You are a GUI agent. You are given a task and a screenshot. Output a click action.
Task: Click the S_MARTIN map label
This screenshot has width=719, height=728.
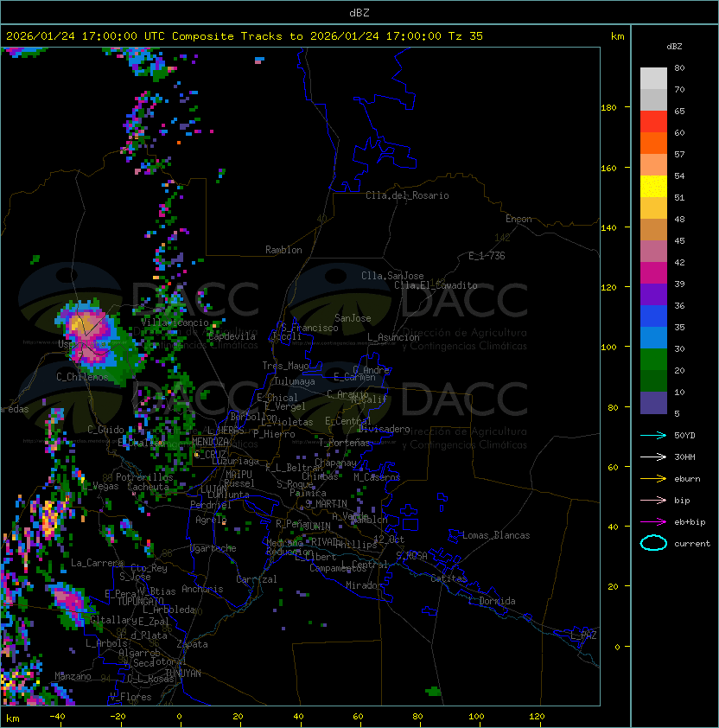click(x=327, y=504)
